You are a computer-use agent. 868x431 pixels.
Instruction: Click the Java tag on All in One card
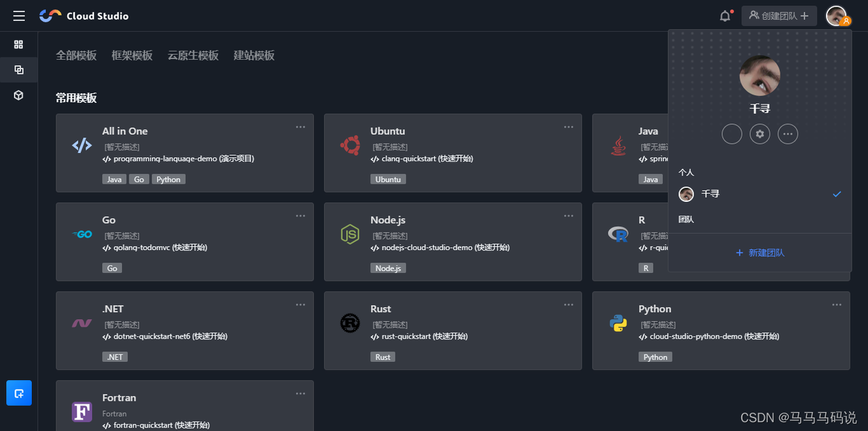coord(114,180)
